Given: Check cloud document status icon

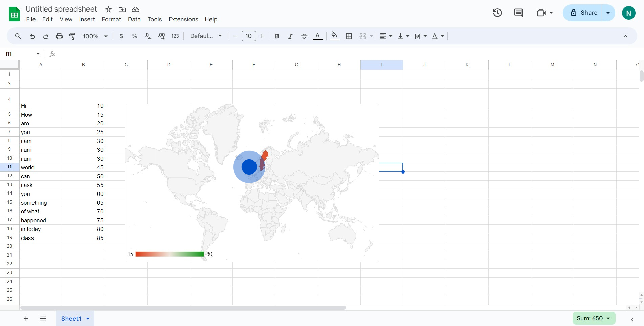Looking at the screenshot, I should point(136,9).
